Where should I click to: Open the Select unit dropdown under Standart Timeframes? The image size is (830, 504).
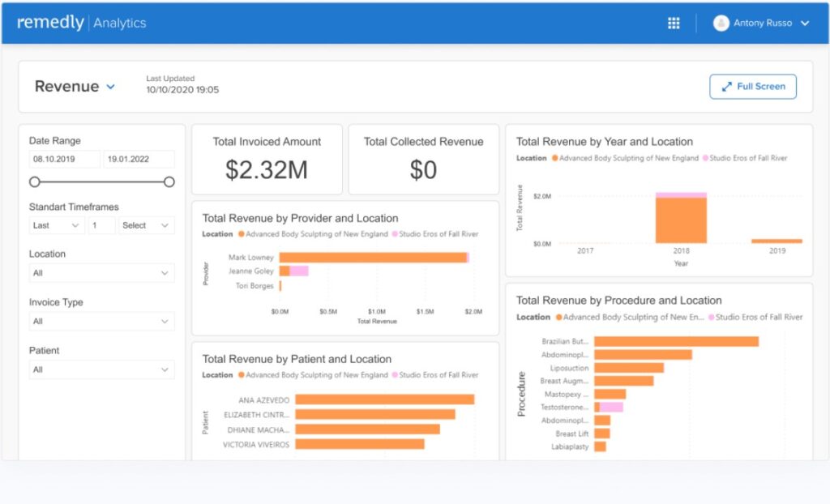pyautogui.click(x=146, y=224)
